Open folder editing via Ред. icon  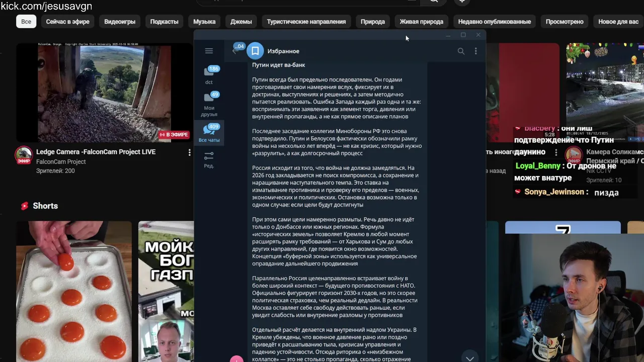click(x=209, y=159)
